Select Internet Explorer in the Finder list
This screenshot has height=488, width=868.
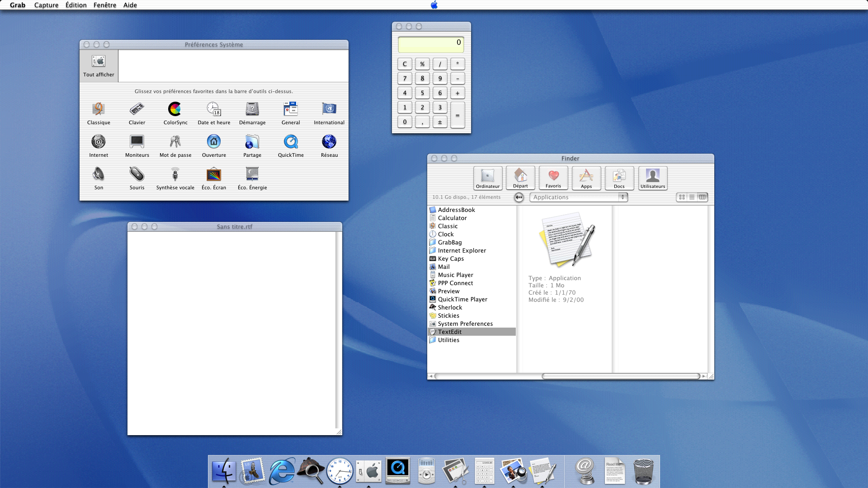click(472, 250)
